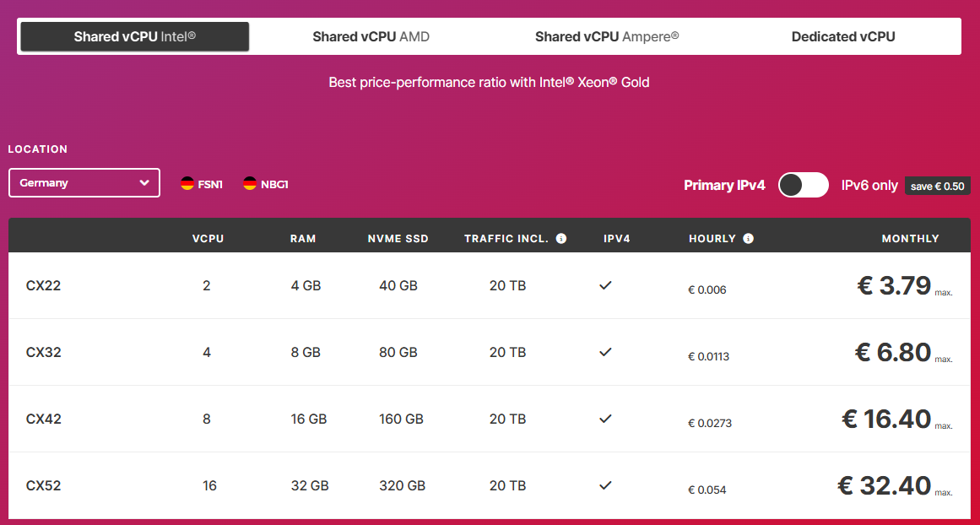Click the MONTHLY column header

click(x=910, y=239)
